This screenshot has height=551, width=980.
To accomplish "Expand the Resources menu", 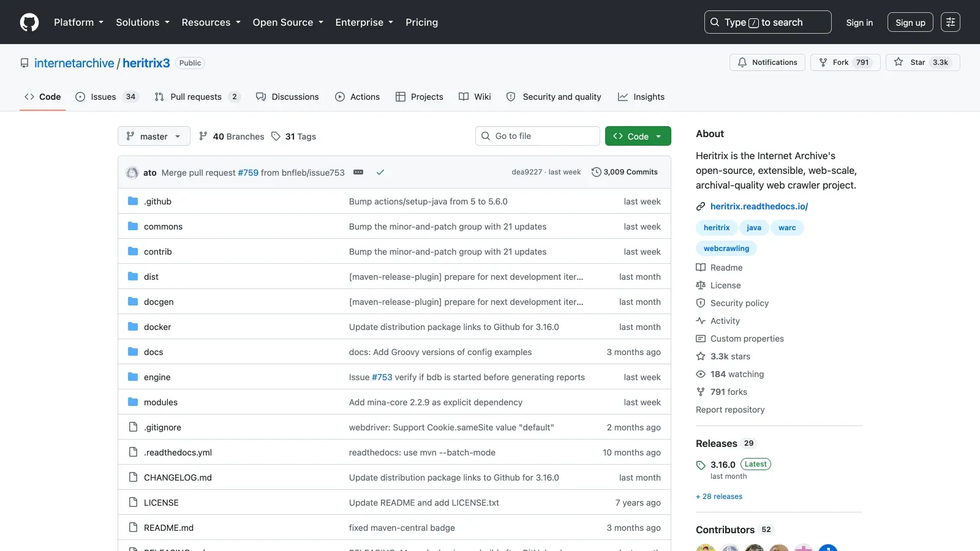I will click(211, 22).
